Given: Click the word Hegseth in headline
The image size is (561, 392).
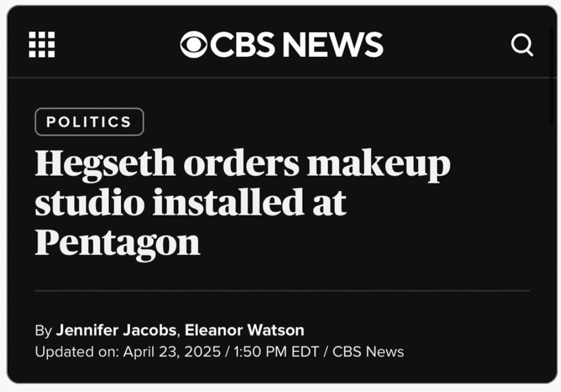Looking at the screenshot, I should click(105, 164).
